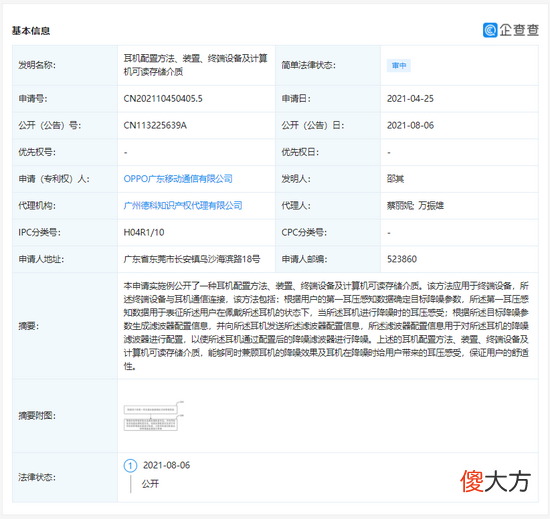
Task: Click the 摘要 label
Action: pyautogui.click(x=28, y=326)
